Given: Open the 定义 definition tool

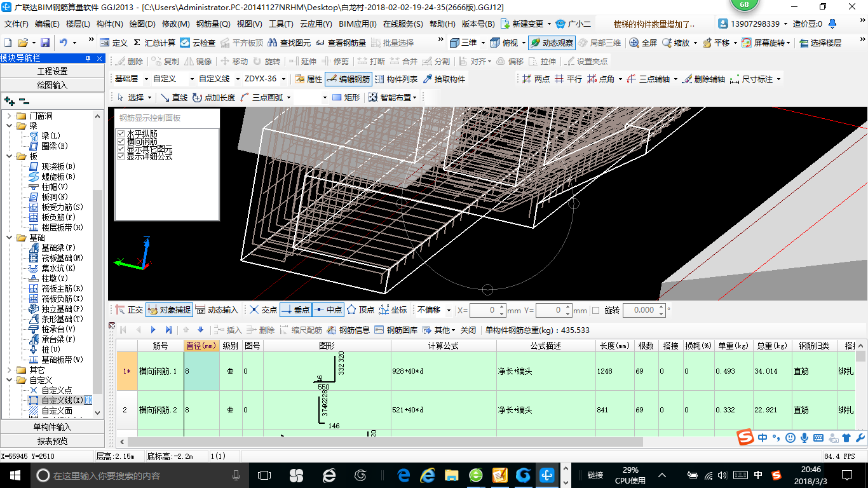Looking at the screenshot, I should pyautogui.click(x=114, y=43).
